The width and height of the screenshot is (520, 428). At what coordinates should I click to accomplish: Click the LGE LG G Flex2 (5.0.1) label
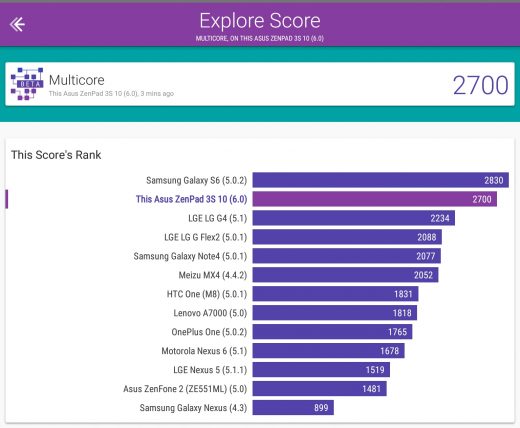click(x=205, y=237)
